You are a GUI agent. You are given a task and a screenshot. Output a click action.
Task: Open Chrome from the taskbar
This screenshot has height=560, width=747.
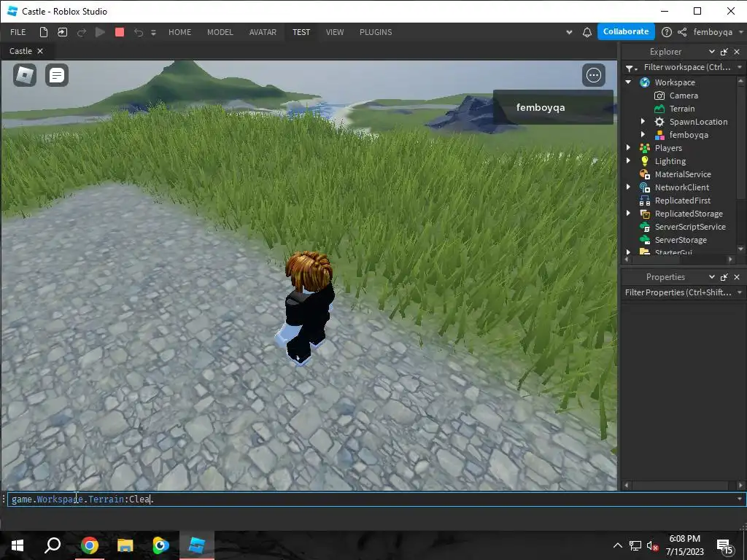point(89,545)
